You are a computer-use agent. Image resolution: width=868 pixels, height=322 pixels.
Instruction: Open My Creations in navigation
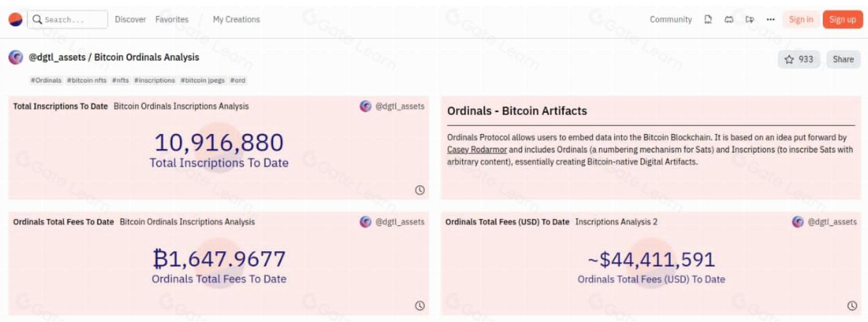(x=236, y=19)
